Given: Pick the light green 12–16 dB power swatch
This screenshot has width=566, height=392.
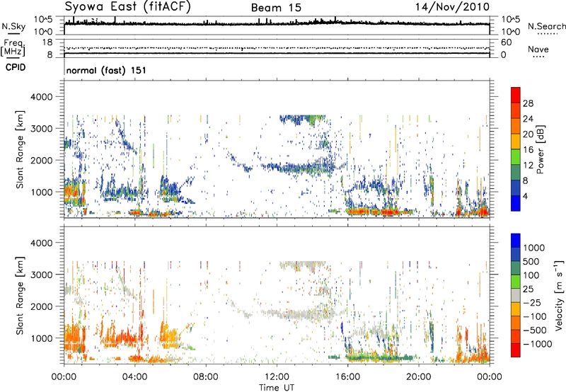Looking at the screenshot, I should click(516, 157).
